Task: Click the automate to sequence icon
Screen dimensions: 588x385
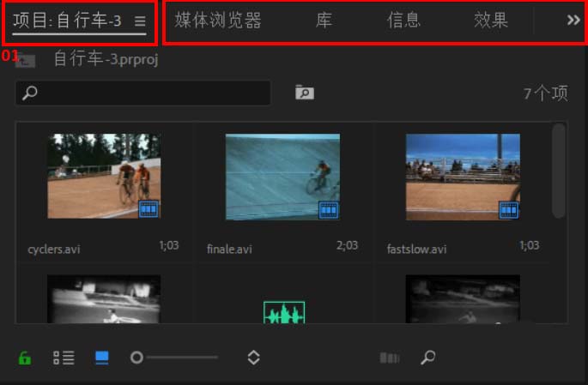Action: tap(390, 358)
